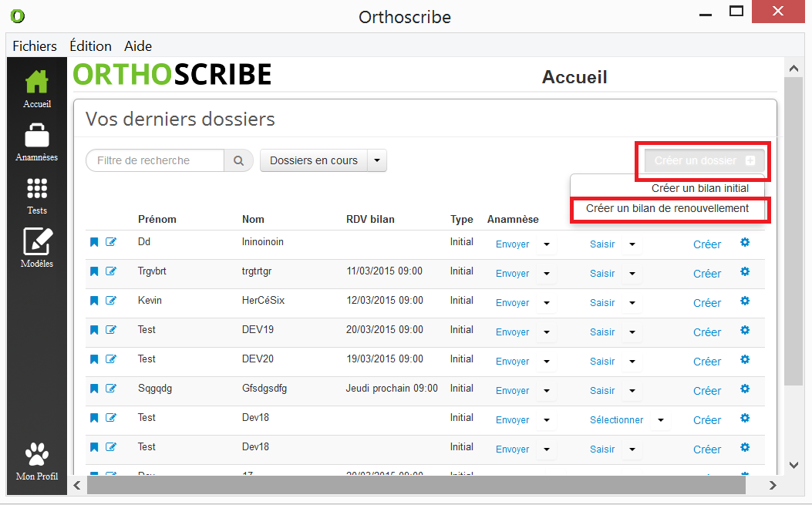
Task: Open the settings gear for Trgvbrt row
Action: [745, 271]
